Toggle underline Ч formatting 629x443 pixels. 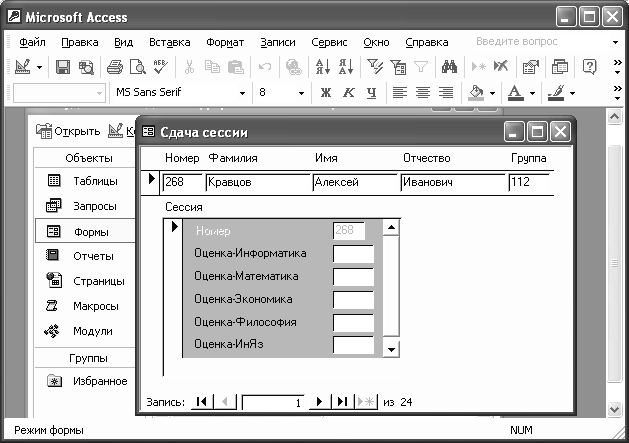coord(371,93)
